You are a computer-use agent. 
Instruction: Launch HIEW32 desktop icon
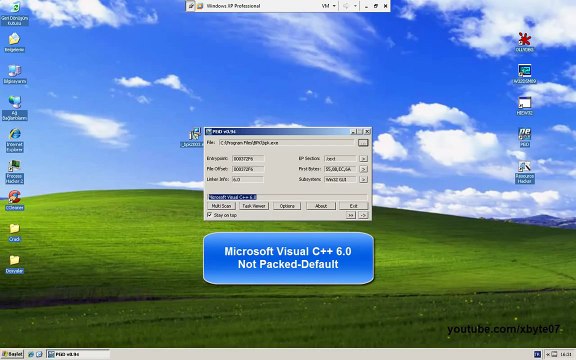[525, 106]
